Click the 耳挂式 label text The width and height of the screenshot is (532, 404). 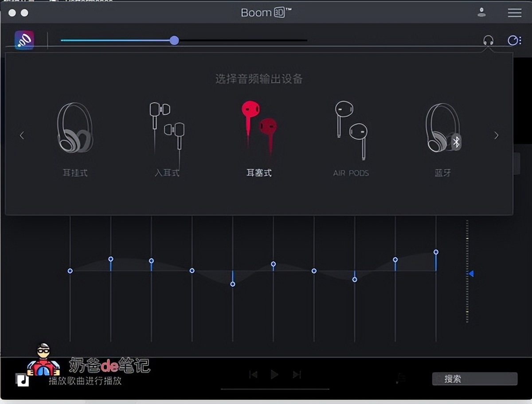click(x=75, y=173)
